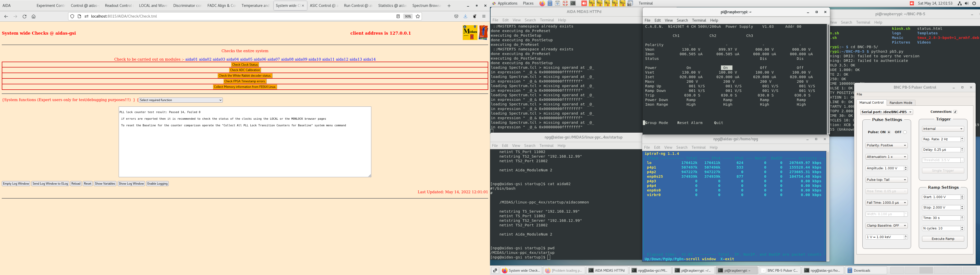Open Firefox downloads panel icon

pyautogui.click(x=465, y=16)
